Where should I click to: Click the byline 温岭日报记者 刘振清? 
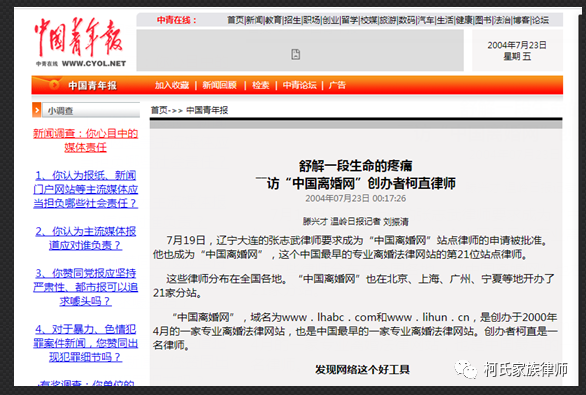click(369, 222)
